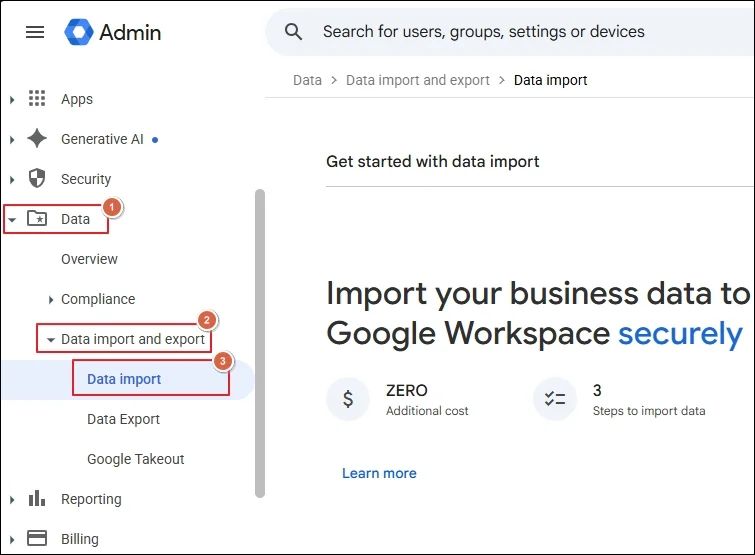Click the dollar sign cost icon
The image size is (755, 555).
[x=348, y=399]
